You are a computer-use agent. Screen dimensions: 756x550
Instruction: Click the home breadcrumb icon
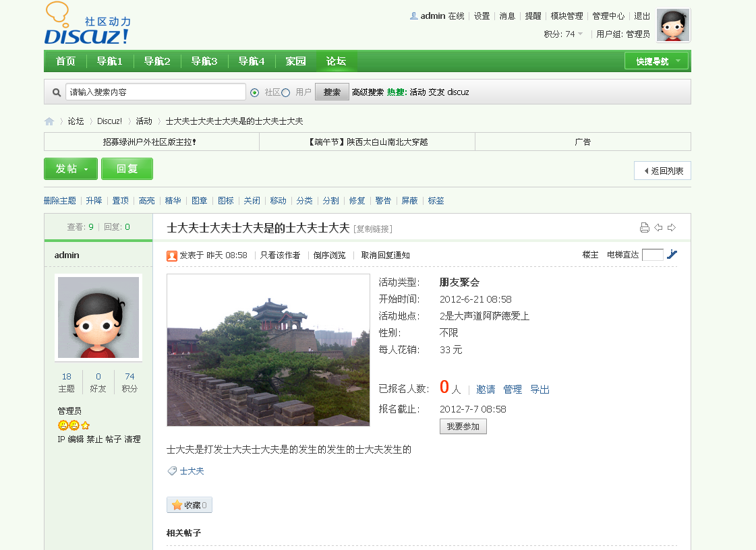coord(49,121)
